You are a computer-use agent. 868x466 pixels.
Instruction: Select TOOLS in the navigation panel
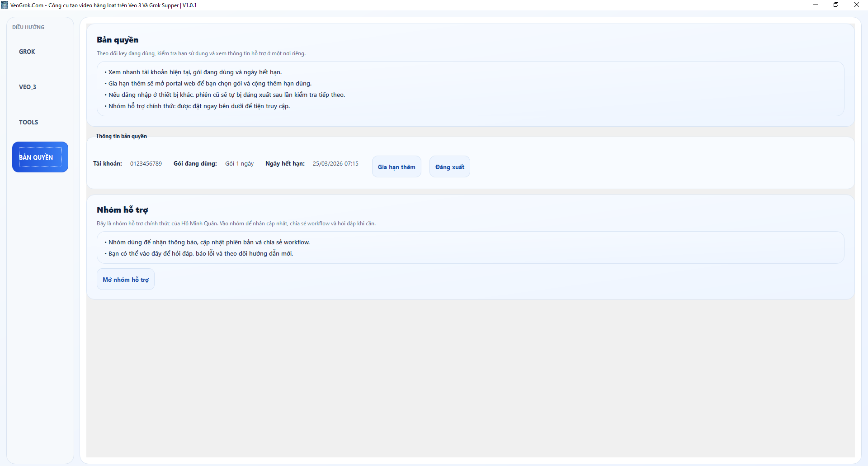tap(28, 122)
